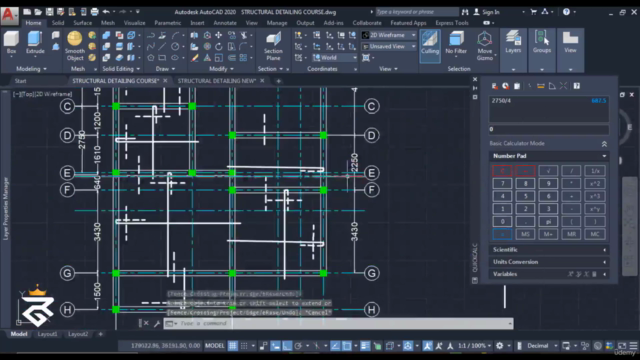Expand the Scientific section in QuickCalc

[x=549, y=250]
